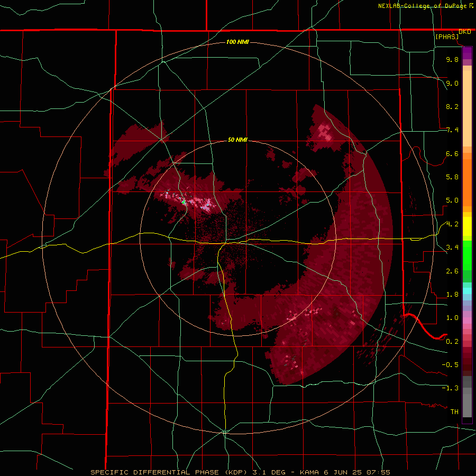
Task: Click the 1.0 legend value
Action: click(x=452, y=318)
